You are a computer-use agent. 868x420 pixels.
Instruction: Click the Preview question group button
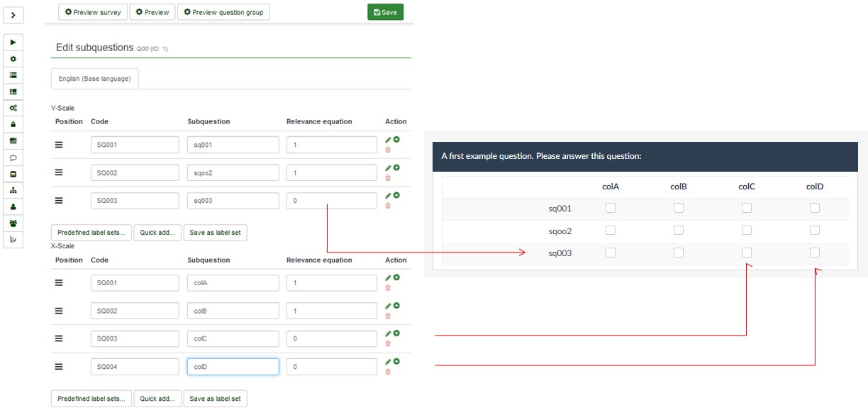pos(223,12)
